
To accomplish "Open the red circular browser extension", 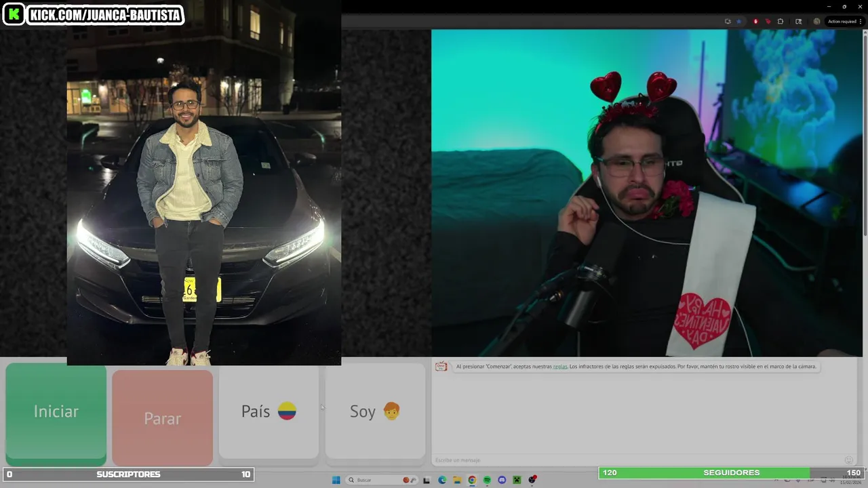I will click(x=755, y=21).
